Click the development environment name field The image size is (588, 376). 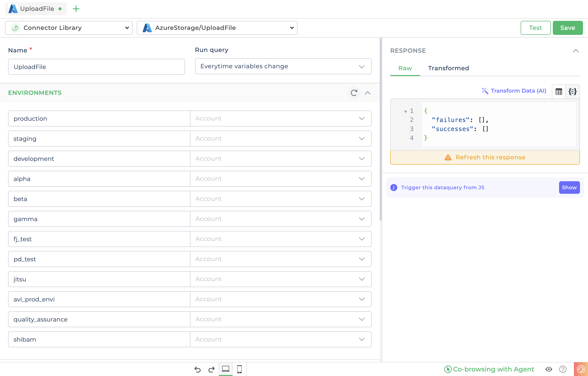pos(99,159)
